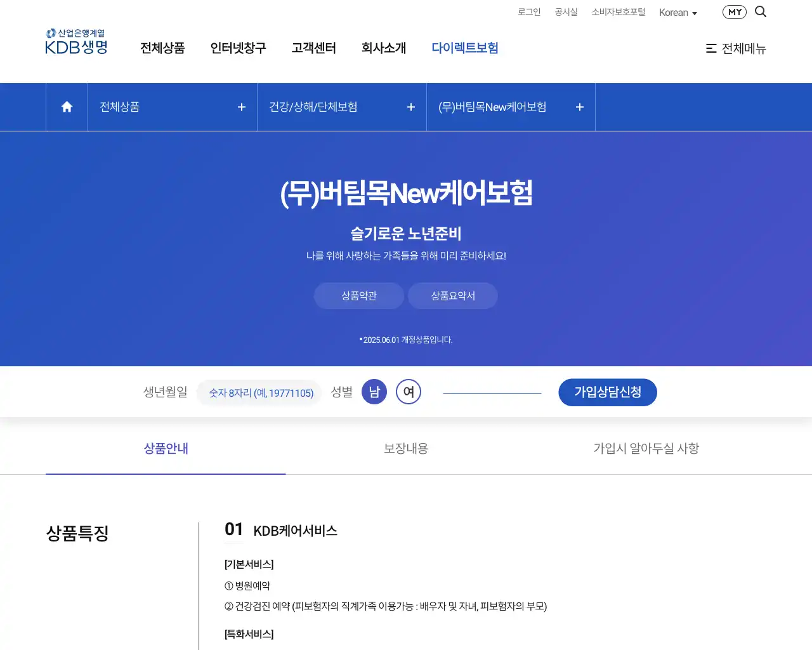Click the 가입상담신청 button
Viewport: 812px width, 650px height.
point(607,392)
